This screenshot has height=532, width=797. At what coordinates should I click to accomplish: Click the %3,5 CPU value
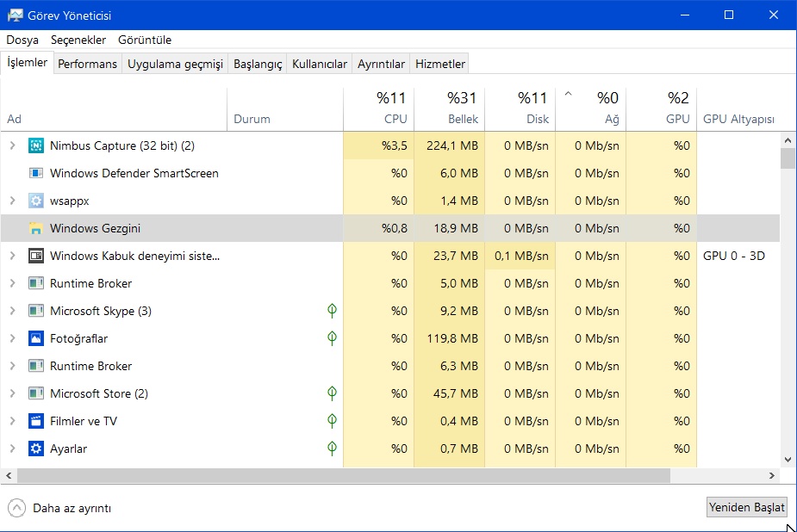pyautogui.click(x=395, y=145)
